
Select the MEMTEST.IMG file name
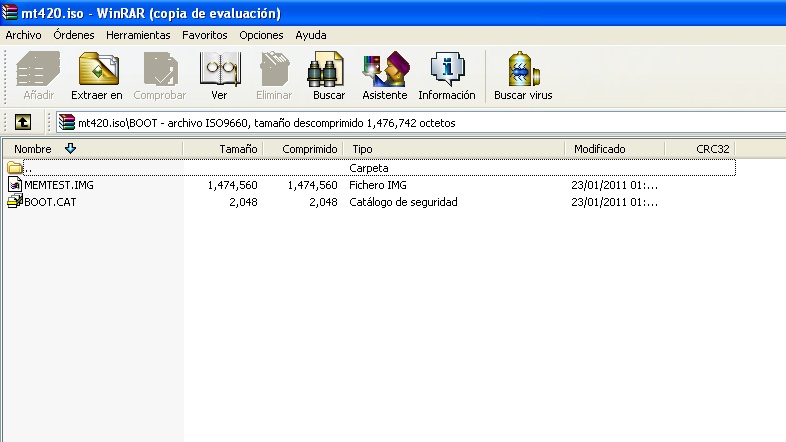(59, 185)
